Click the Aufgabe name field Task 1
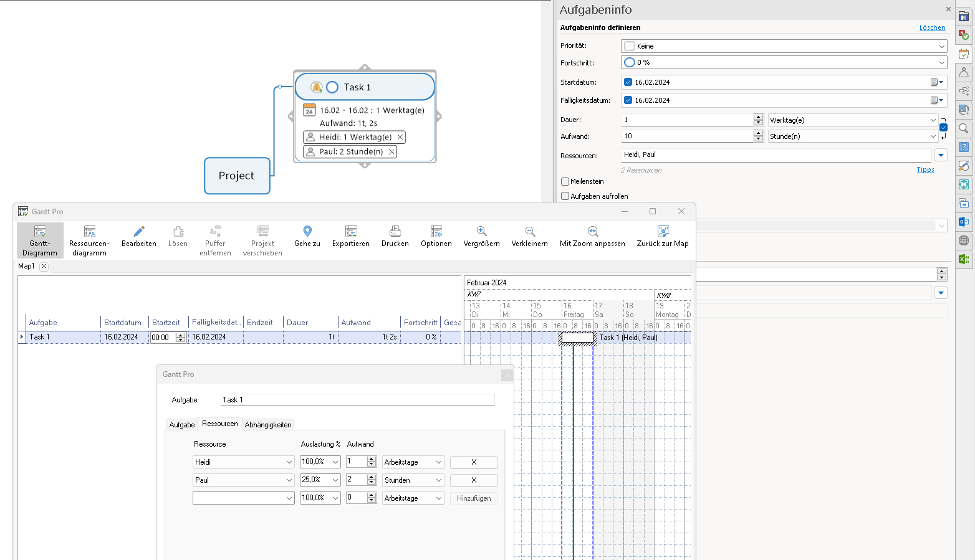This screenshot has height=560, width=975. (358, 400)
